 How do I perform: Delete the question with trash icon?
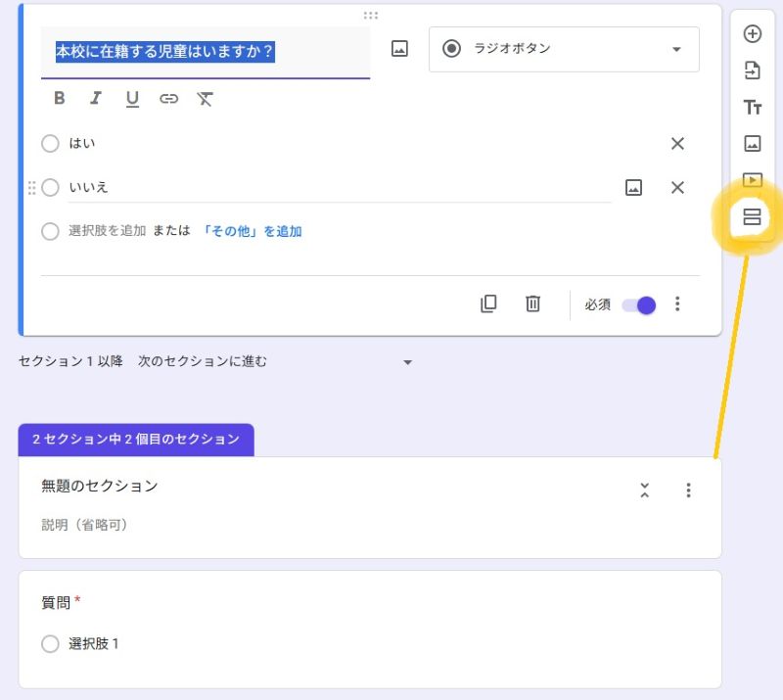tap(532, 303)
